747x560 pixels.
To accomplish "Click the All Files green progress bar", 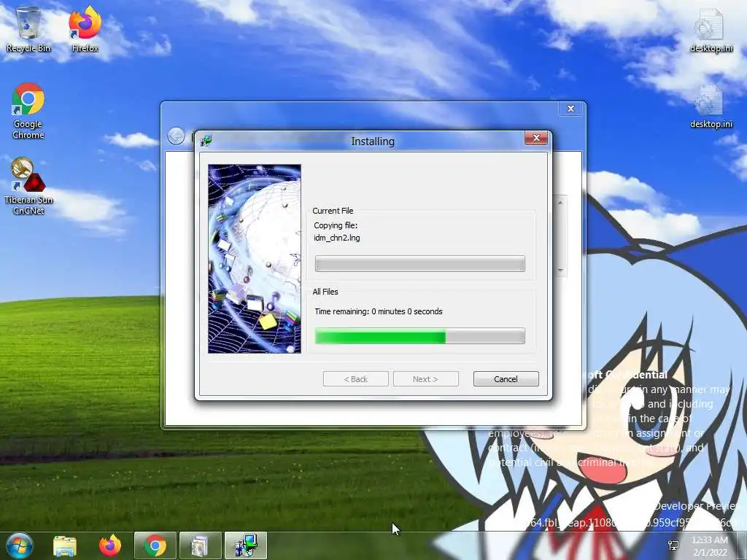I will [419, 335].
